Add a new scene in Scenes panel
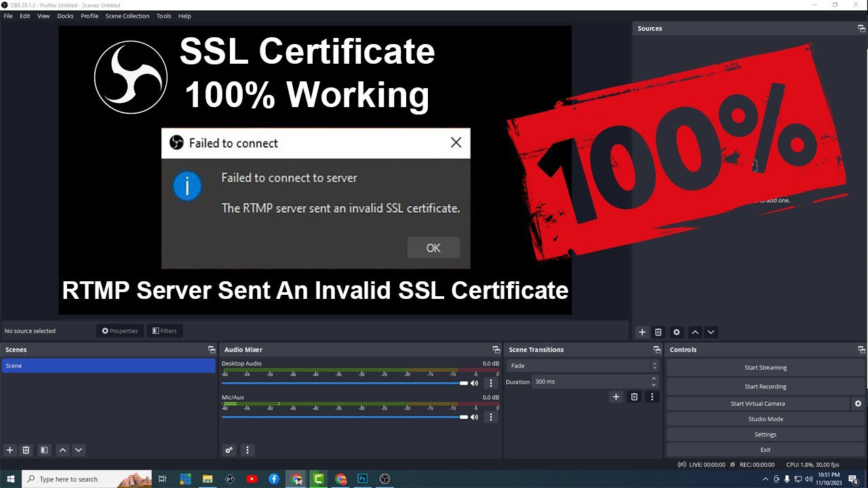Screen dimensions: 868x488 10,450
